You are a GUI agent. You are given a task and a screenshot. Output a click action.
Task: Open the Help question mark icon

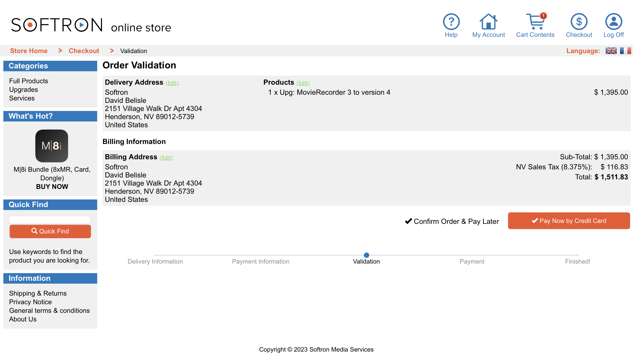tap(451, 22)
